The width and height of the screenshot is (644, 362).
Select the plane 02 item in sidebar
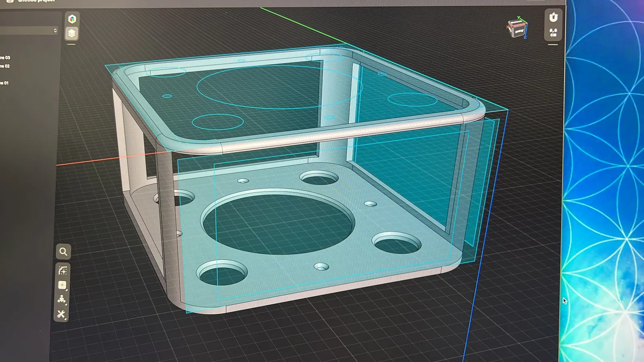pos(5,66)
